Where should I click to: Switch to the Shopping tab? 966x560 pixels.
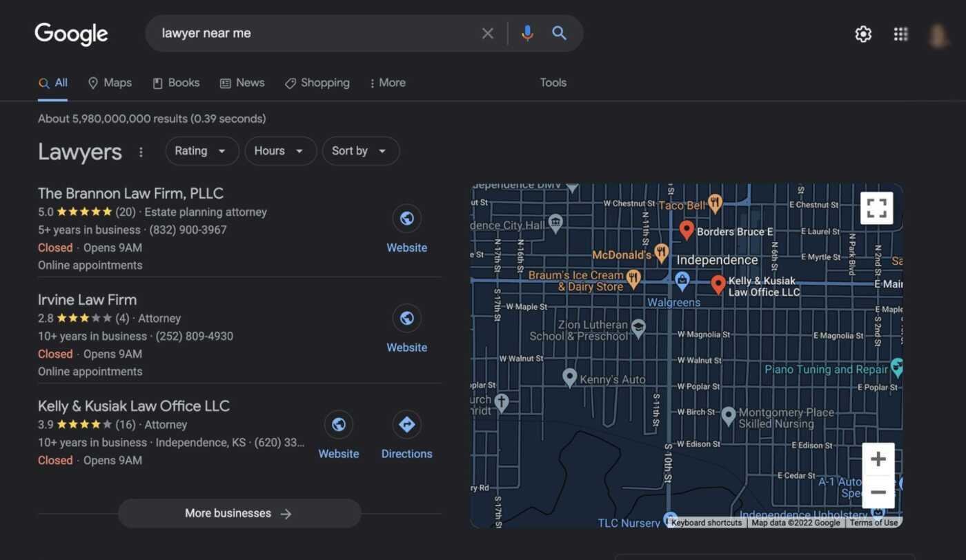click(x=317, y=82)
